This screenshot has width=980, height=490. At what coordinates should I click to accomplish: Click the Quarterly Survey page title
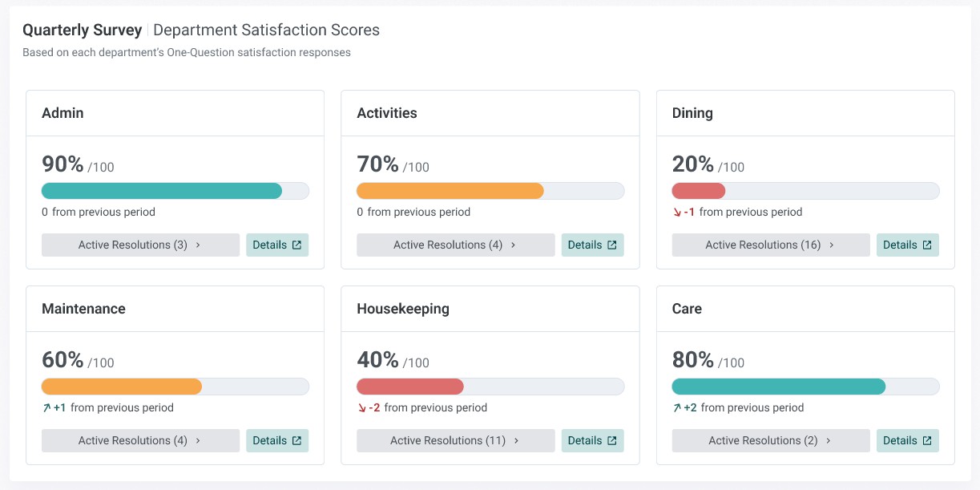[82, 30]
